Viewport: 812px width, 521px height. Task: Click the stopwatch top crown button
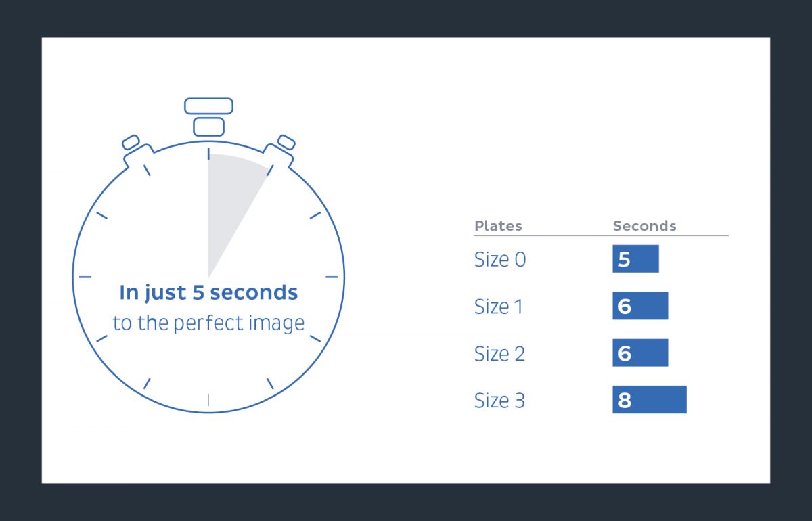[208, 106]
